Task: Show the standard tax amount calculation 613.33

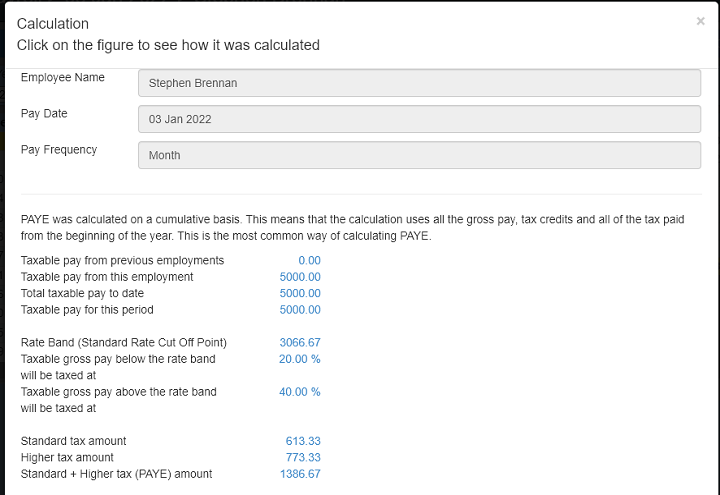Action: 303,441
